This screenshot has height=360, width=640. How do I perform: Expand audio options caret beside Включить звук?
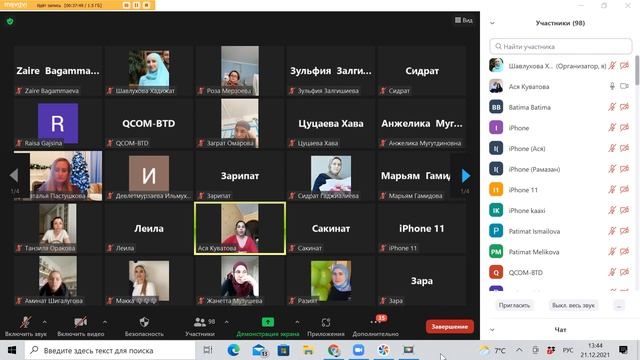point(44,322)
